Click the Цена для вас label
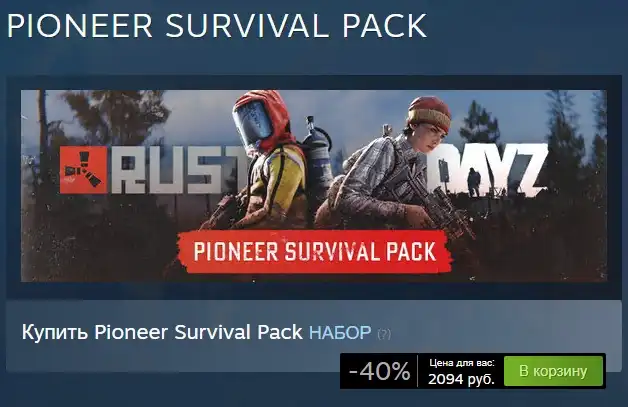Viewport: 628px width, 407px height. [462, 363]
